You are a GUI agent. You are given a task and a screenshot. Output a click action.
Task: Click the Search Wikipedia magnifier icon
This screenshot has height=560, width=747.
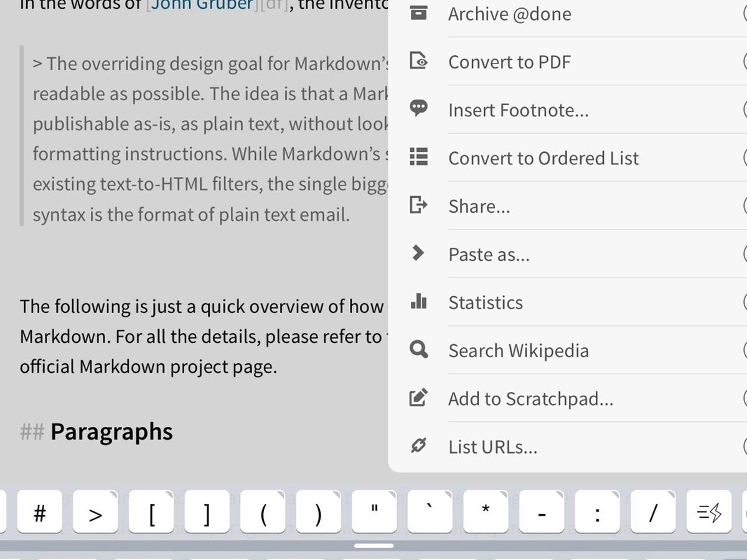(x=418, y=350)
